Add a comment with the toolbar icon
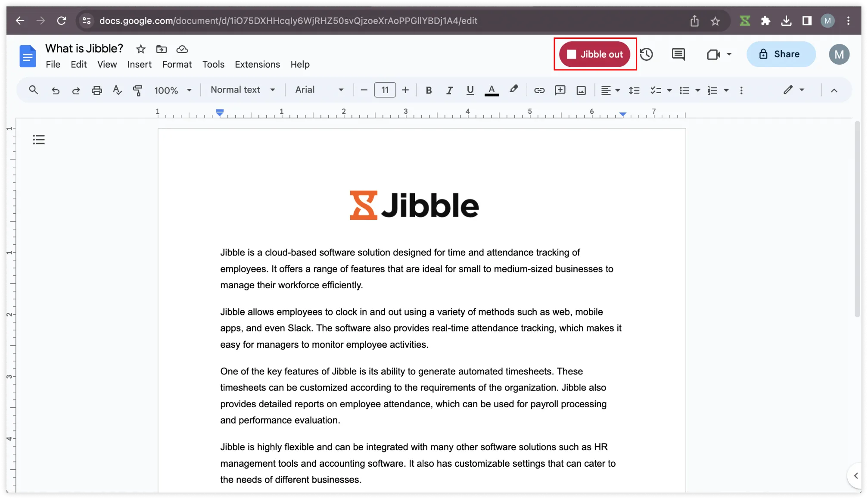Screen dimensions: 868x499 tap(560, 90)
